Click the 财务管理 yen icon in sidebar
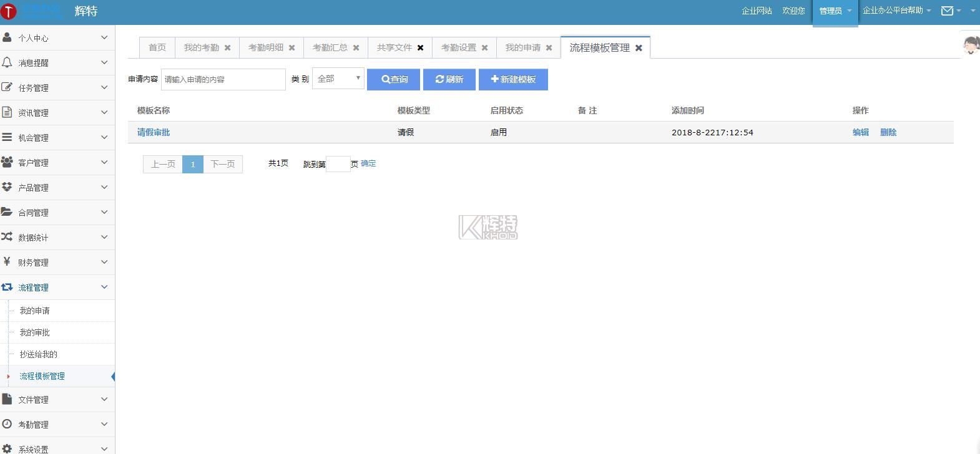Screen dimensions: 980x454 click(x=7, y=262)
